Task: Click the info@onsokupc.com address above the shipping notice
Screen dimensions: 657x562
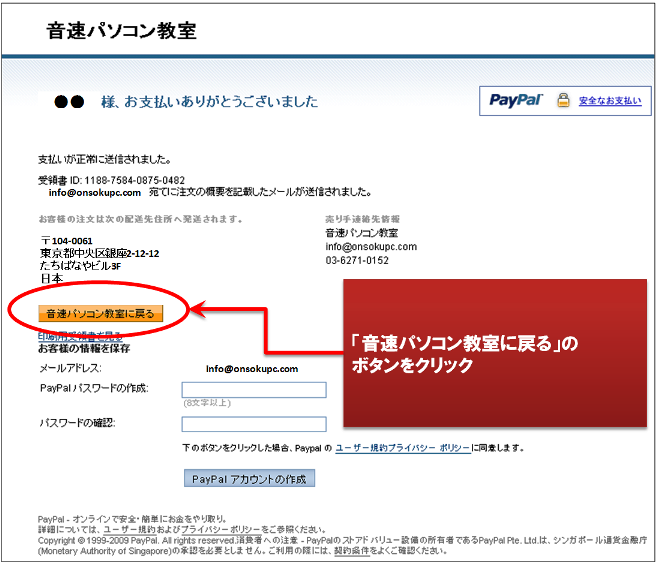Action: [95, 193]
